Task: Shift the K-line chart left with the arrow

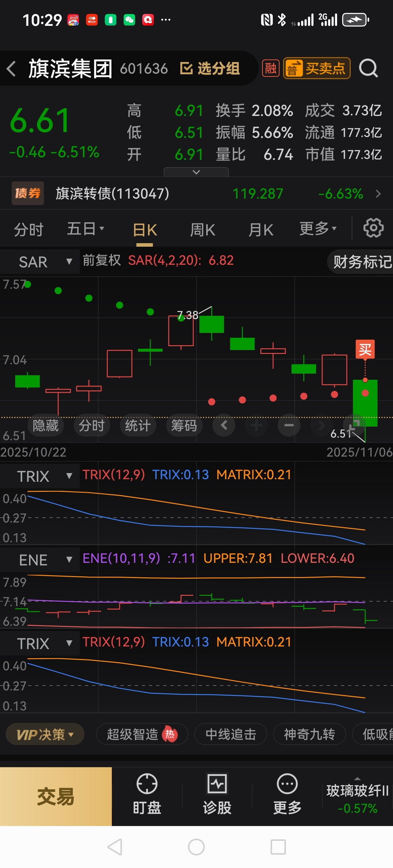Action: coord(224,425)
